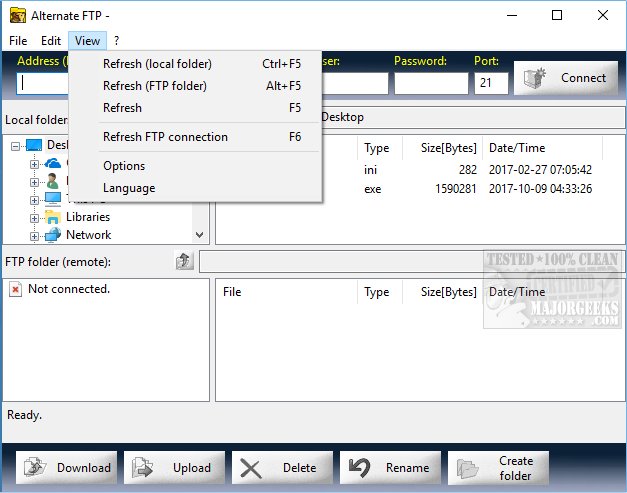The width and height of the screenshot is (627, 493).
Task: Expand the Network tree node
Action: 34,236
